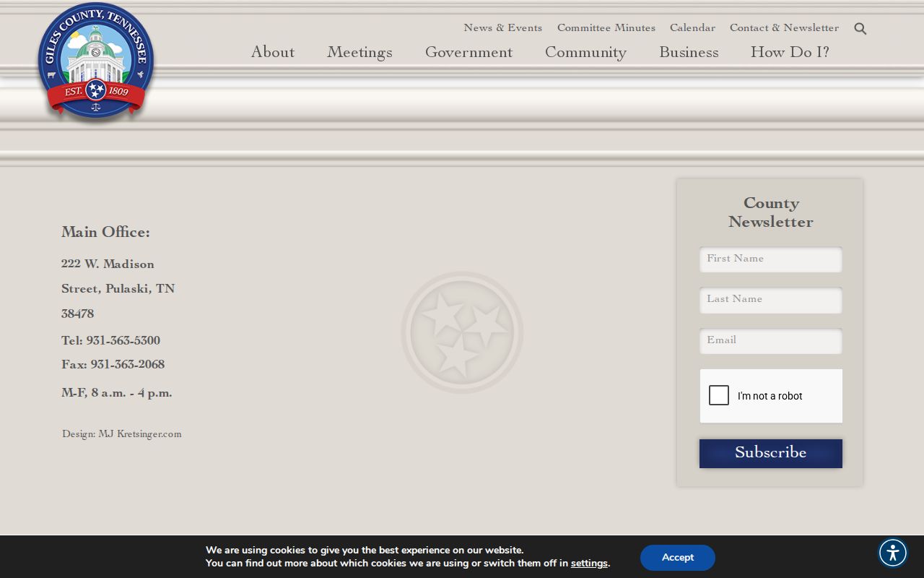Open the accessibility options icon

pyautogui.click(x=893, y=553)
